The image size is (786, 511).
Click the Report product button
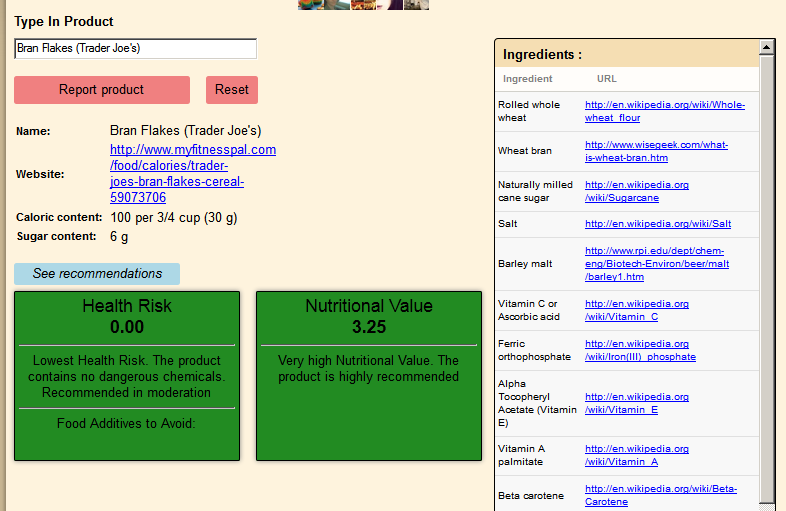pos(102,90)
